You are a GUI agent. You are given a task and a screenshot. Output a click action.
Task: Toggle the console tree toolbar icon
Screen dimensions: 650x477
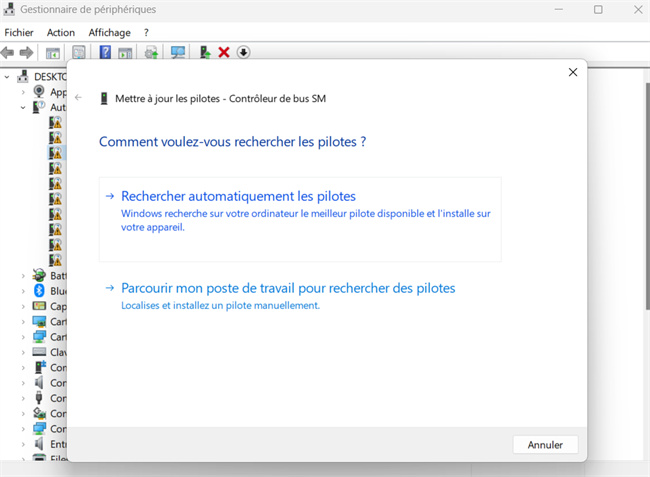[53, 53]
